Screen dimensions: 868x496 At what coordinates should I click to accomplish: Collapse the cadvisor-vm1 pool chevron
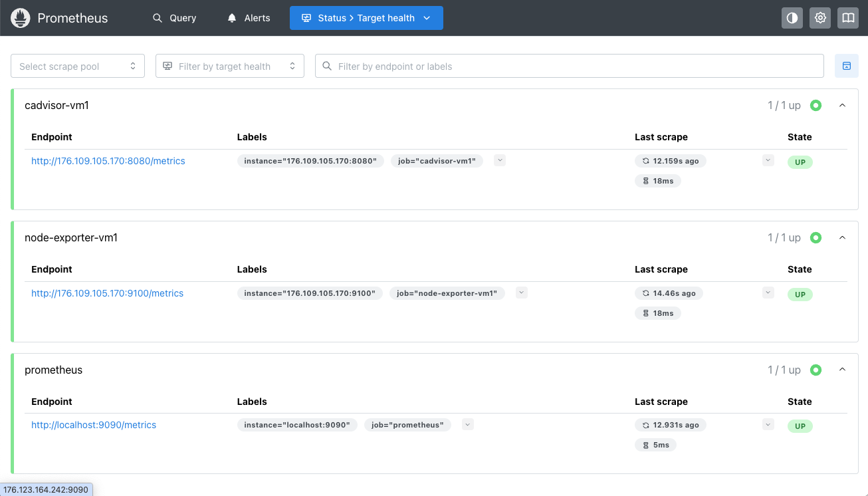[x=843, y=105]
